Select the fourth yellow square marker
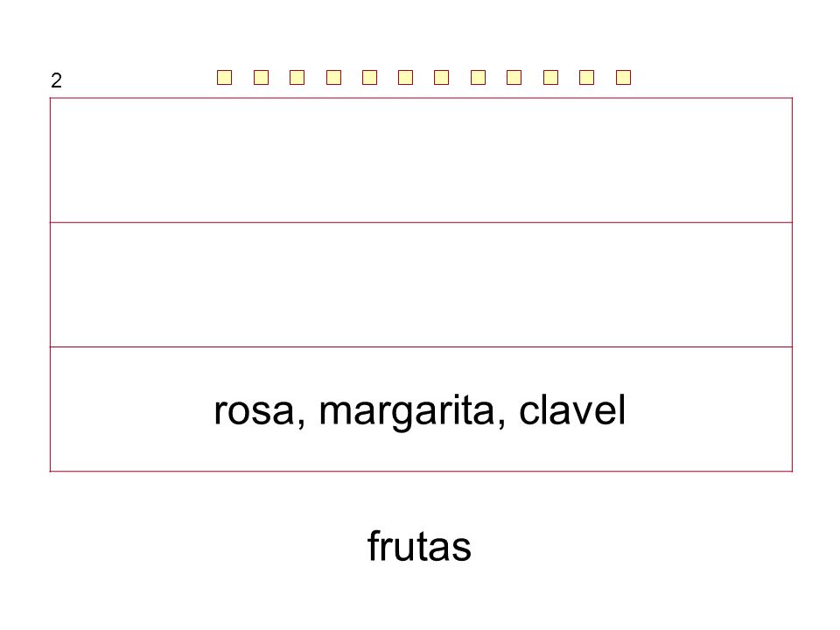The height and width of the screenshot is (630, 840). coord(333,78)
